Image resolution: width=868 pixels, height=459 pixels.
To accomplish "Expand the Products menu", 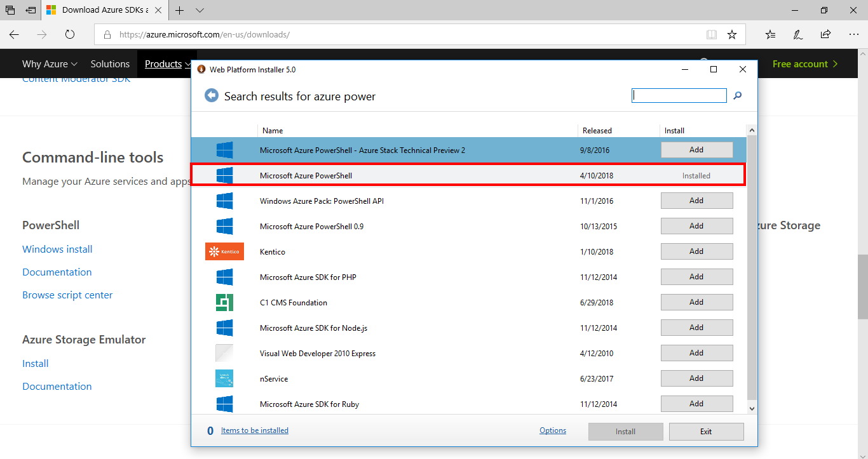I will (168, 64).
